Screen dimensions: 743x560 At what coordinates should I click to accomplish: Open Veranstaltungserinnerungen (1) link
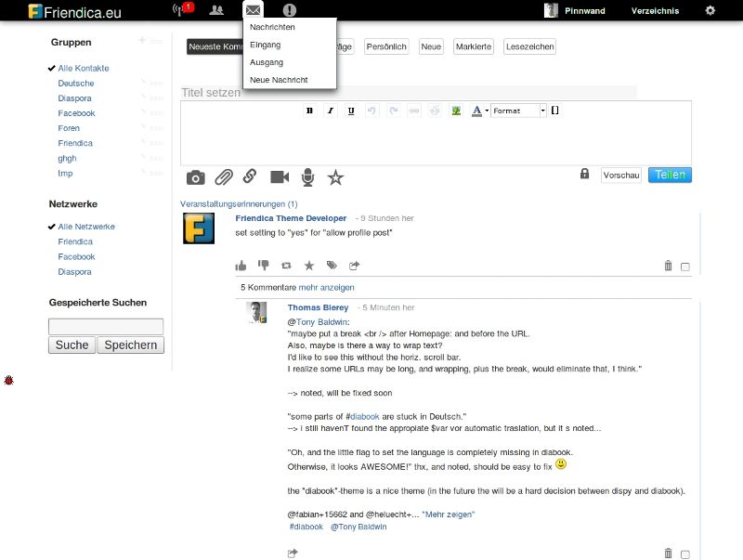[x=239, y=203]
